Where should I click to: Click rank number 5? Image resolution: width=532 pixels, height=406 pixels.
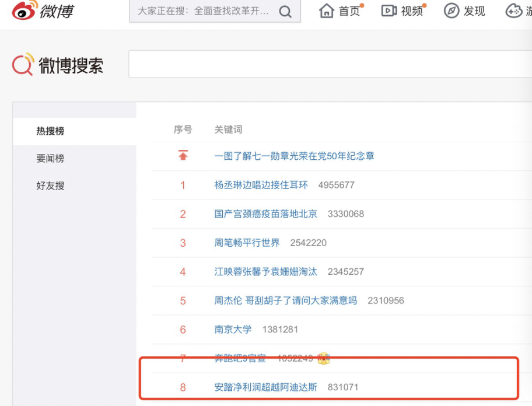(183, 300)
